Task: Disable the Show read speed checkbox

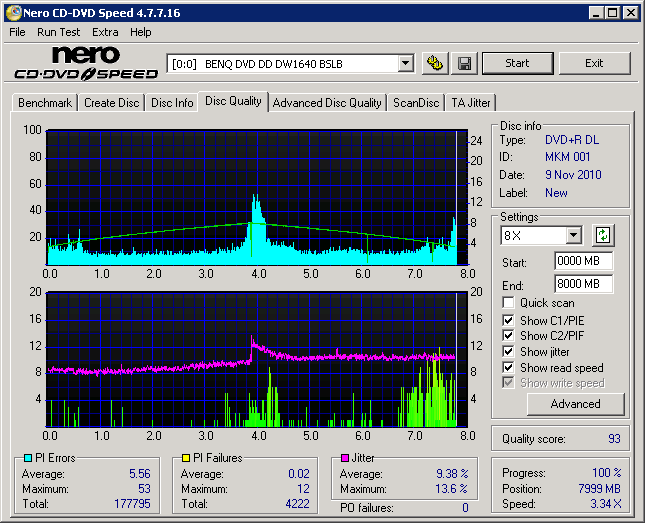Action: [x=509, y=368]
